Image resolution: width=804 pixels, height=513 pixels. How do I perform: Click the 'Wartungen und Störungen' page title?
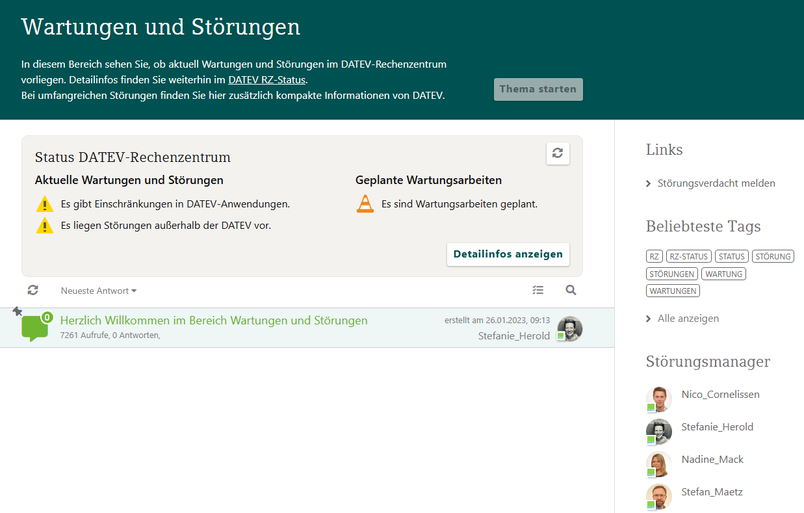[x=160, y=27]
